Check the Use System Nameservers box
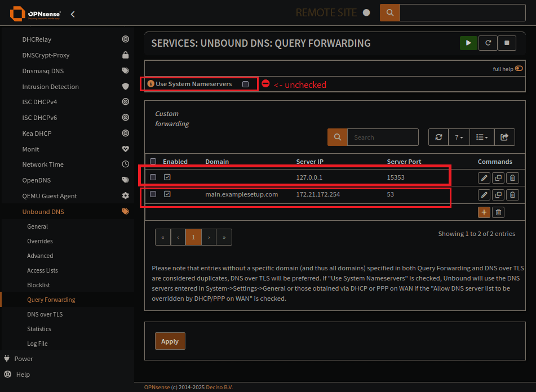 tap(245, 84)
